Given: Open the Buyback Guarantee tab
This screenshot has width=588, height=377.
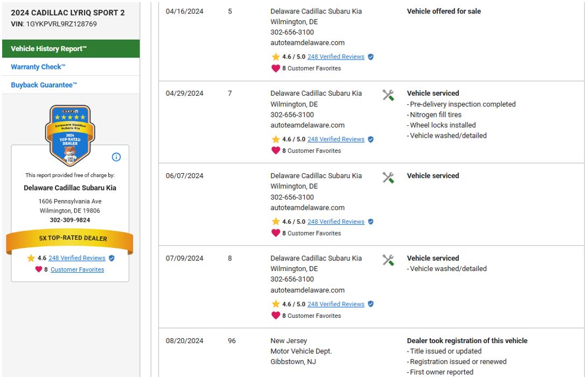Looking at the screenshot, I should point(44,86).
